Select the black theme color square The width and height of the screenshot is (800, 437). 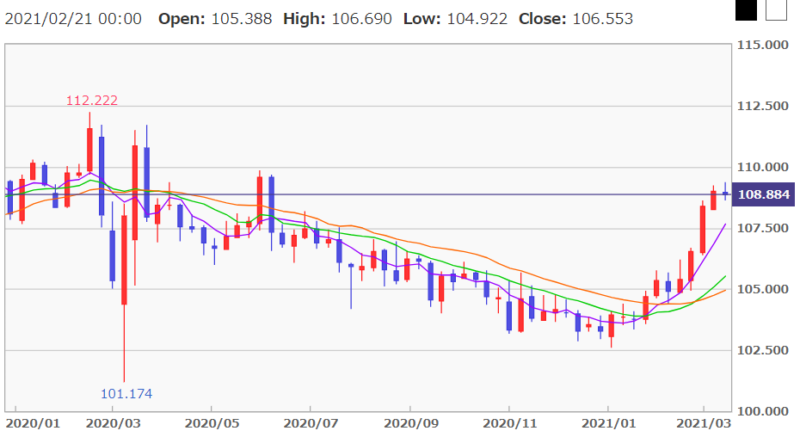point(745,10)
